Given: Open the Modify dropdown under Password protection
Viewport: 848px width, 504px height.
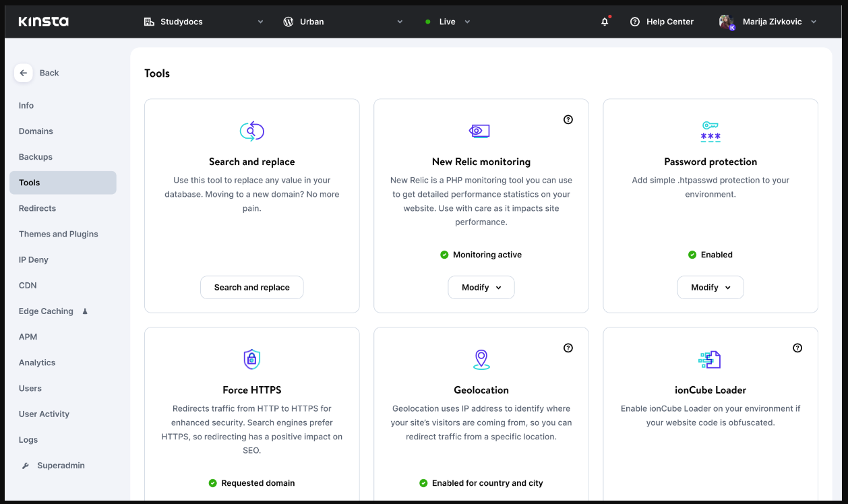Looking at the screenshot, I should (x=710, y=287).
